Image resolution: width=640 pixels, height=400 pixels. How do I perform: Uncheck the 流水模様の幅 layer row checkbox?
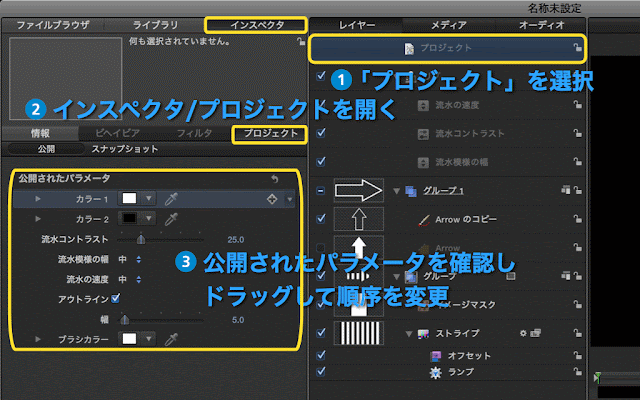321,161
